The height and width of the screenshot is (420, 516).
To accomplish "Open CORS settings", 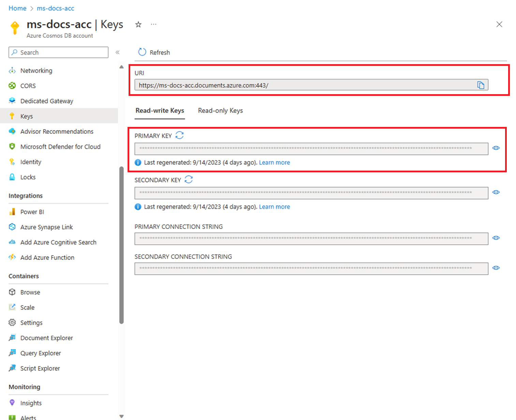I will (x=28, y=86).
